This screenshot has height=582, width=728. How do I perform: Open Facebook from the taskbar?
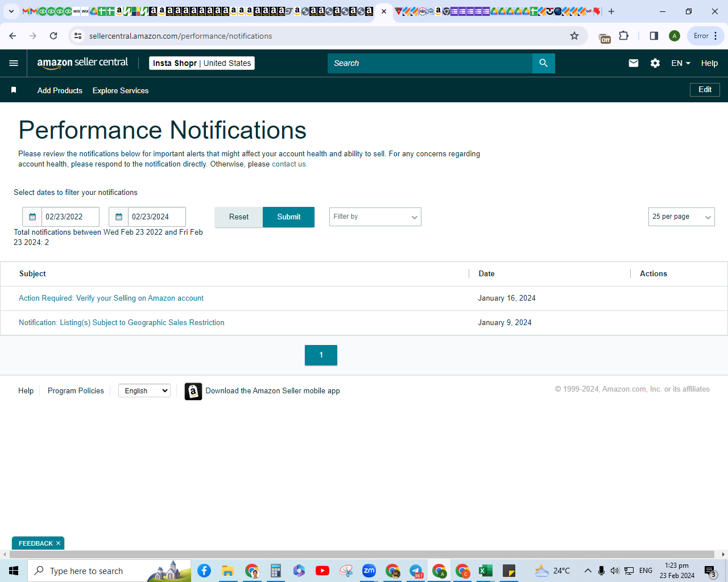pos(204,571)
